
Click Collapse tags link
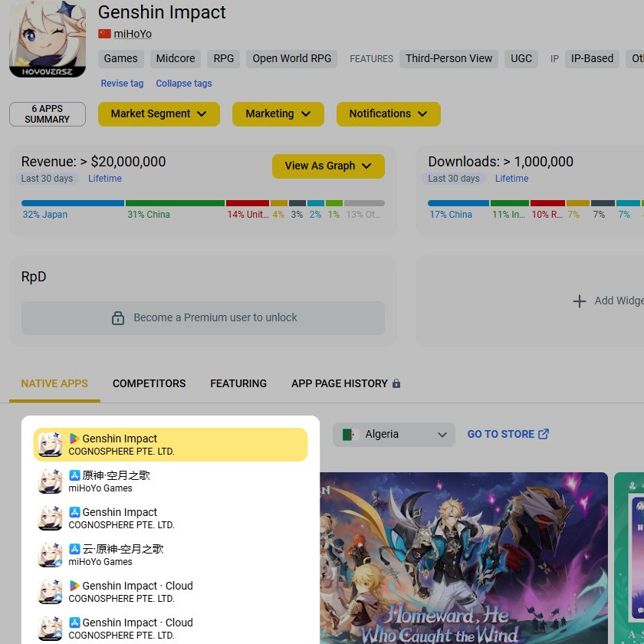click(x=183, y=84)
